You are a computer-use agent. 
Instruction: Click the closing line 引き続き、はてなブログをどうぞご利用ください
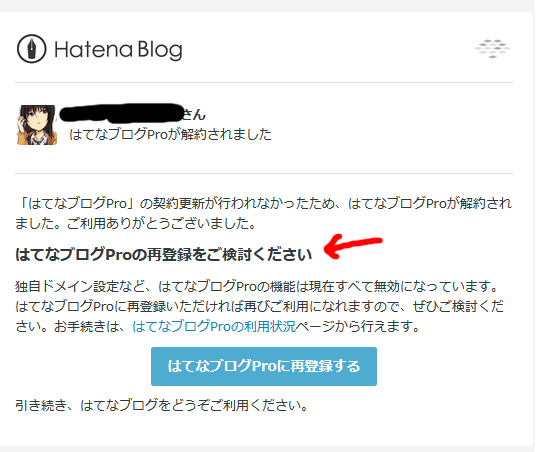click(161, 405)
